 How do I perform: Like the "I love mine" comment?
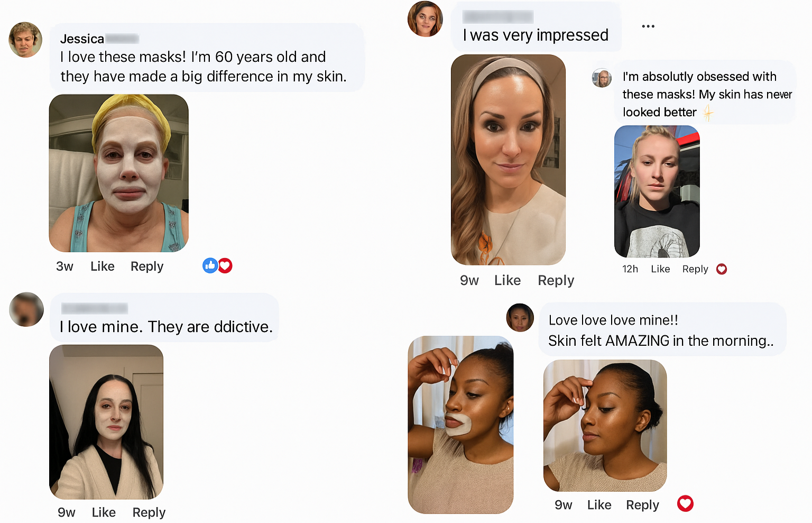(104, 512)
